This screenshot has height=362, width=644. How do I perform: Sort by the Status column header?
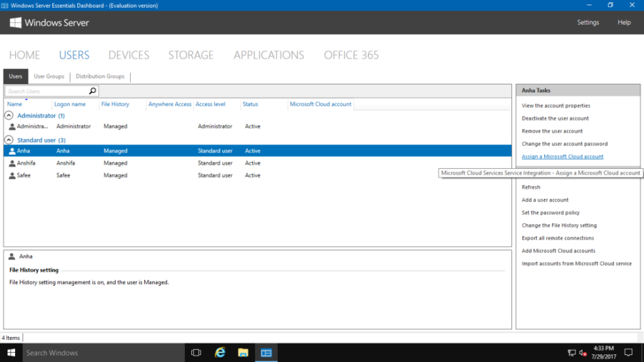coord(250,104)
